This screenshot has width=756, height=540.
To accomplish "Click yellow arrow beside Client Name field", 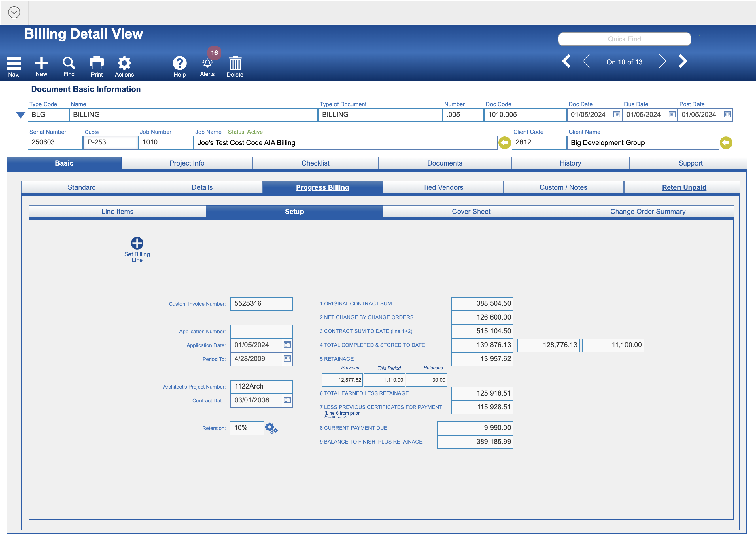I will point(726,143).
